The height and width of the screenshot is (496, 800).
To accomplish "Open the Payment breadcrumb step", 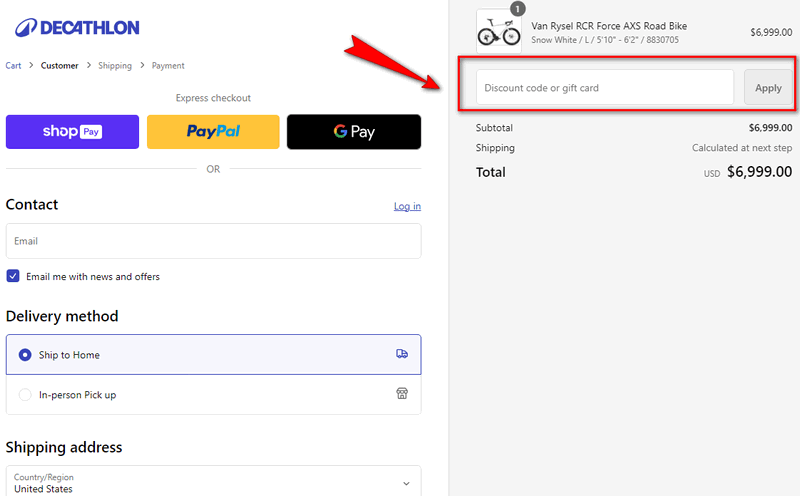I will pyautogui.click(x=168, y=66).
